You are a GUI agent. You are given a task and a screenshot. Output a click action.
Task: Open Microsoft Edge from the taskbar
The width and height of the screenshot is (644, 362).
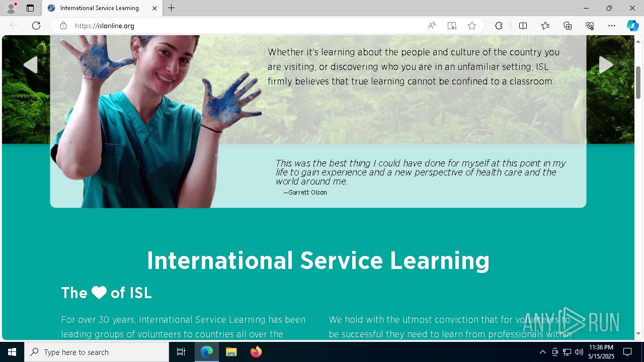tap(207, 352)
